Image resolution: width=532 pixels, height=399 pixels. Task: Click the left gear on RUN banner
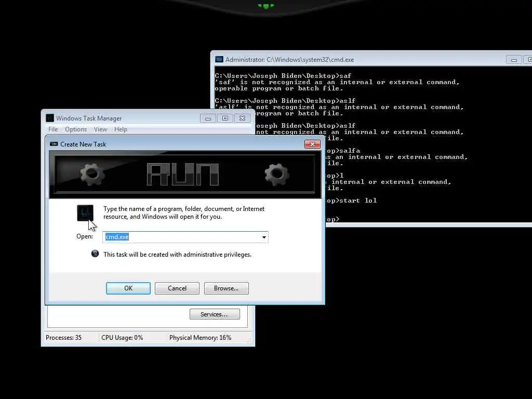click(x=92, y=174)
